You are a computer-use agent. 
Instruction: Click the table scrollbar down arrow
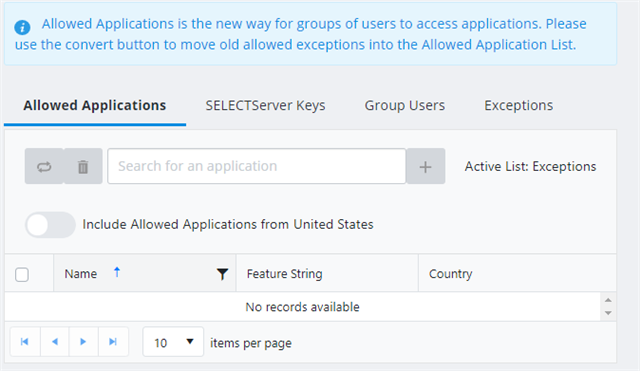pos(608,313)
